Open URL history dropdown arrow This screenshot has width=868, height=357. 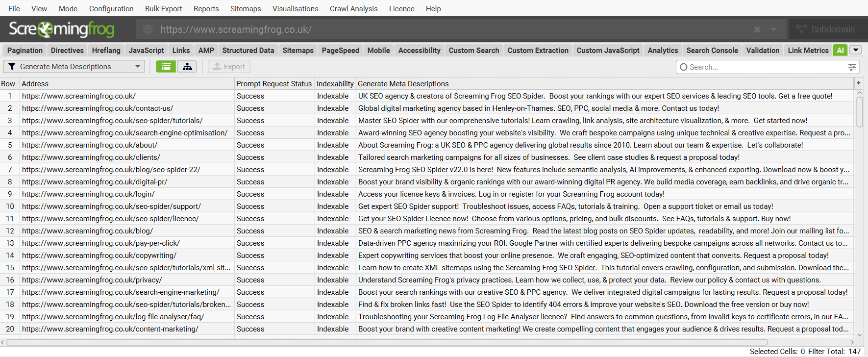pyautogui.click(x=773, y=29)
